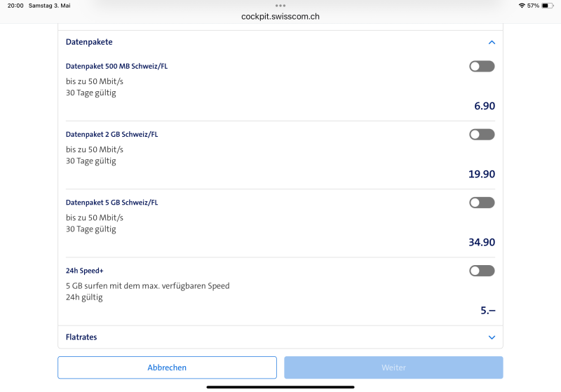Tap the 20:00 clock in status bar

(15, 6)
